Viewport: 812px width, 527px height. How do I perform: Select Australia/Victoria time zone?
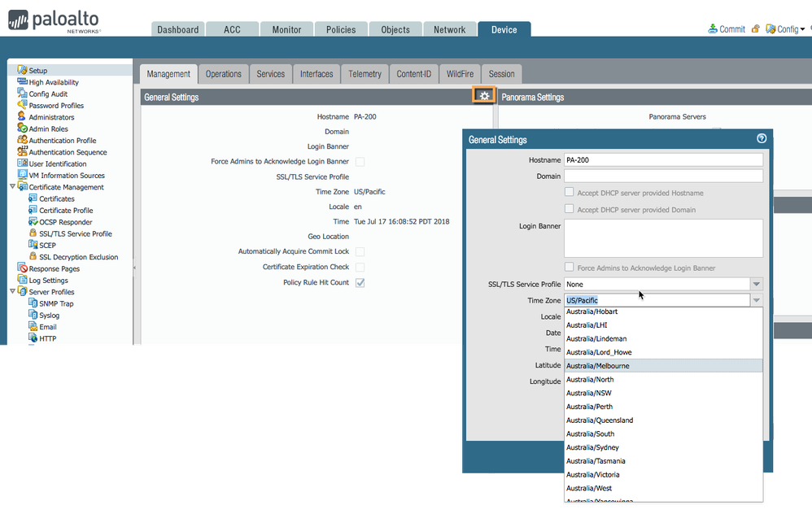(x=663, y=474)
